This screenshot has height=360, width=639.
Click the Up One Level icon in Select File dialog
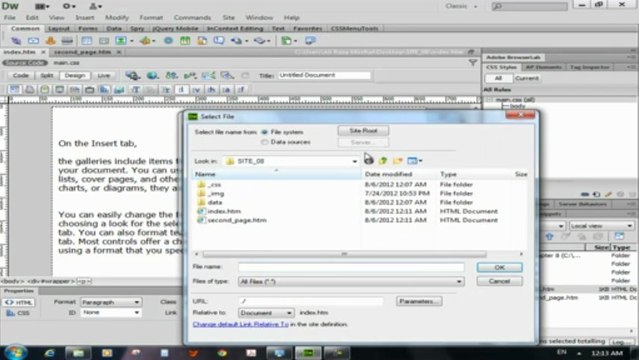coord(383,161)
